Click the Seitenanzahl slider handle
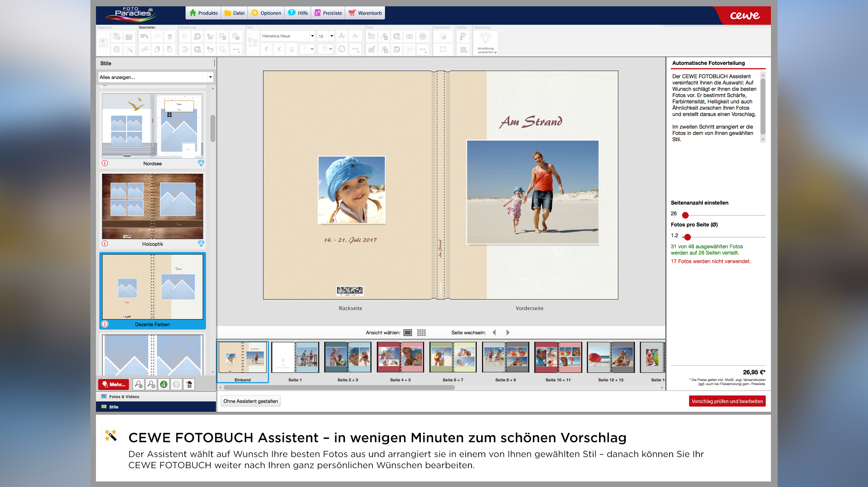868x487 pixels. [685, 215]
